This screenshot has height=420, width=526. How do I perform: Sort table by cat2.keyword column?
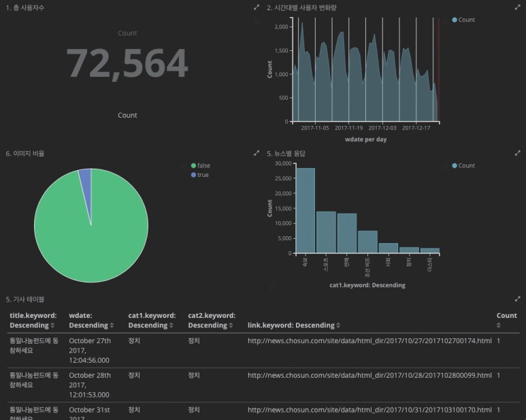click(x=231, y=325)
